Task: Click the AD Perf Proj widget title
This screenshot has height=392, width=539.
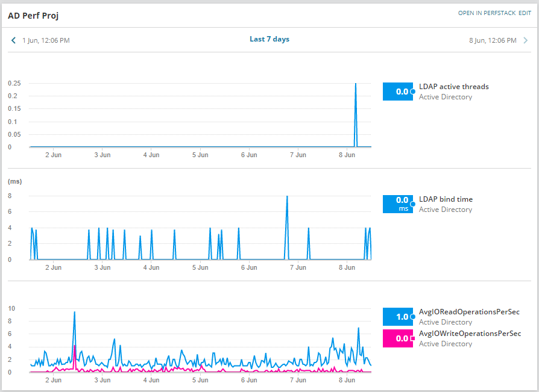Action: tap(33, 16)
